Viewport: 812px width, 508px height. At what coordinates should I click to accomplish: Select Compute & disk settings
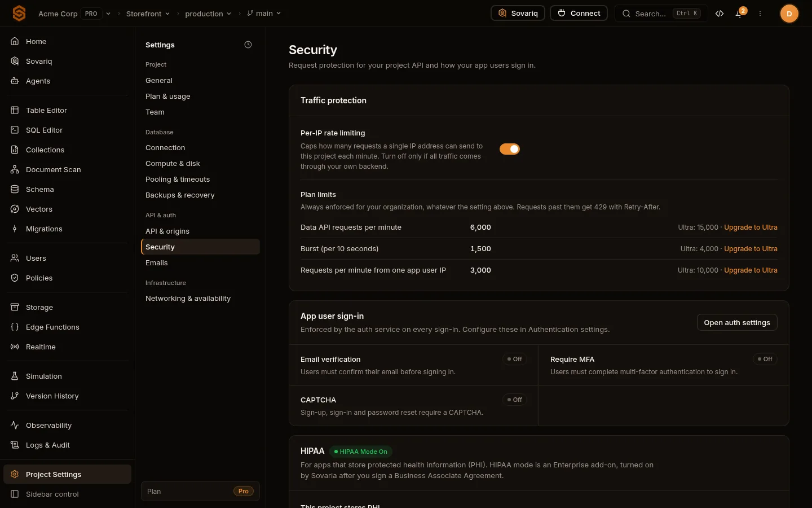(x=200, y=164)
